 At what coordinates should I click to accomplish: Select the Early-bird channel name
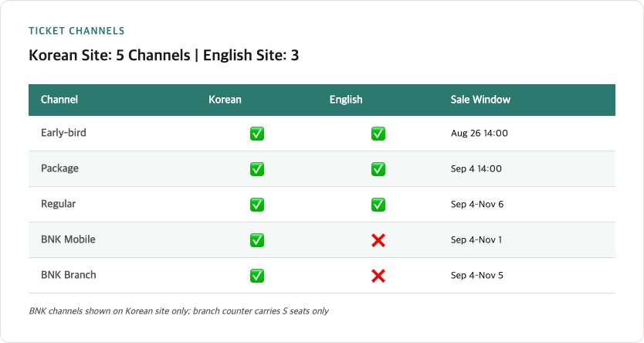pos(63,133)
